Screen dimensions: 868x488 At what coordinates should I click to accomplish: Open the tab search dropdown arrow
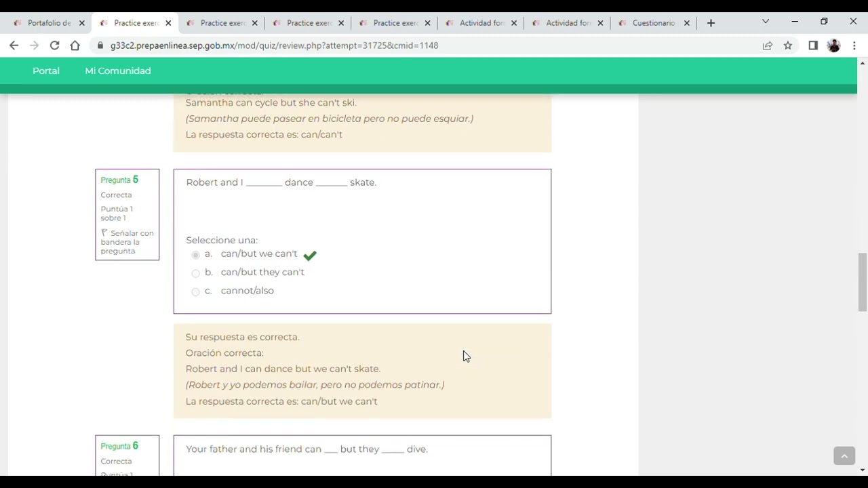[x=766, y=22]
